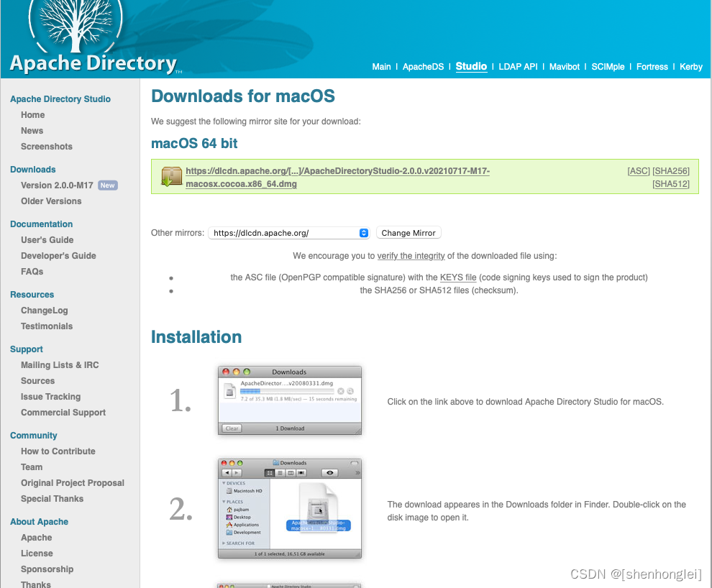
Task: Open News in sidebar
Action: [32, 131]
